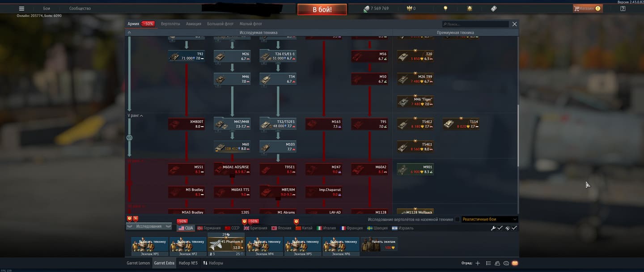Click the M60 tank research card
This screenshot has height=272, width=644.
(232, 147)
